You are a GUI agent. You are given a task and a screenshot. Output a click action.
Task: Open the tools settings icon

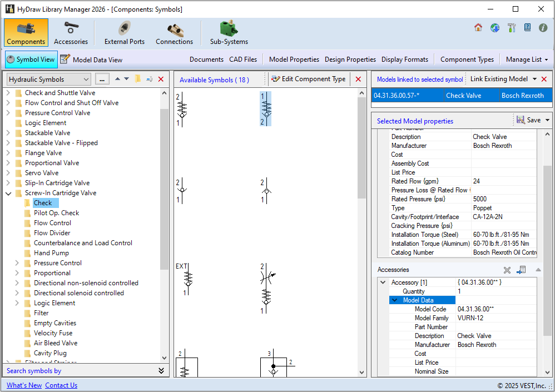pos(512,28)
